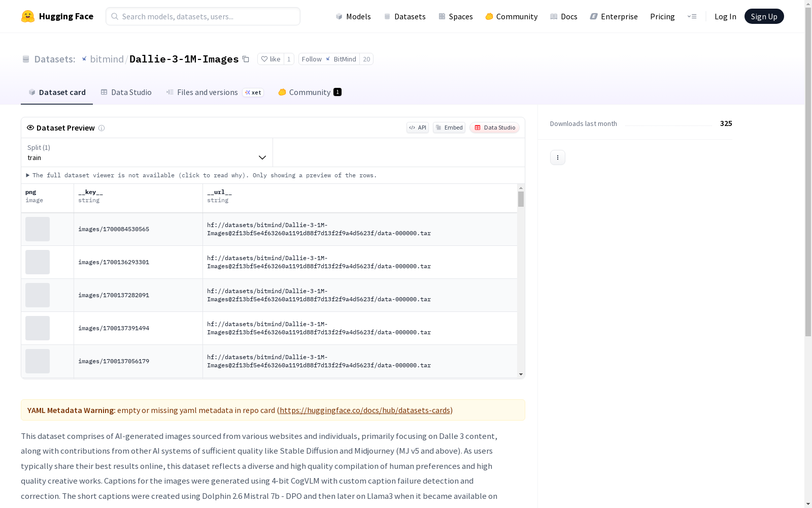Image resolution: width=812 pixels, height=508 pixels.
Task: Switch to the Data Studio tab
Action: [126, 92]
